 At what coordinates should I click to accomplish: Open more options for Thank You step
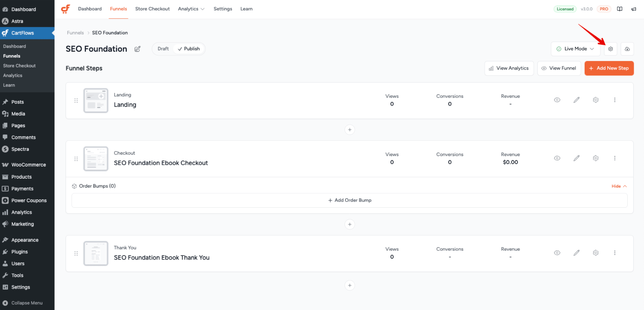615,253
